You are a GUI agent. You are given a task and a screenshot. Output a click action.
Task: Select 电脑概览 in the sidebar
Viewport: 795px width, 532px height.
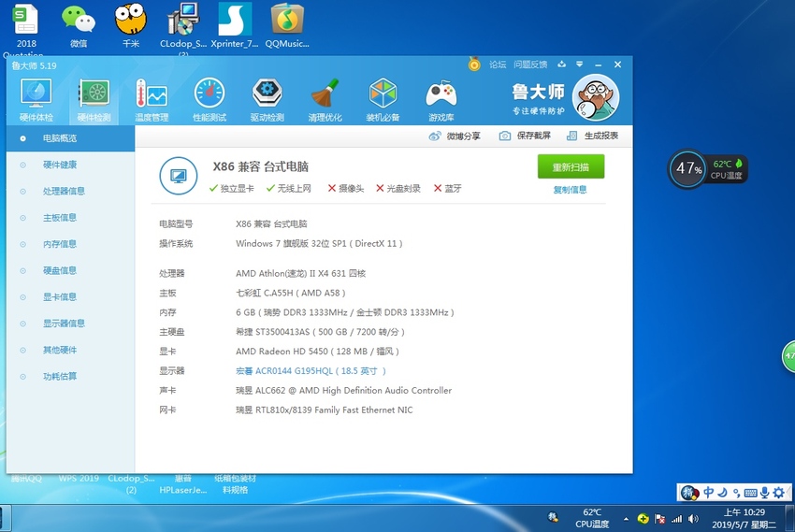(x=70, y=138)
